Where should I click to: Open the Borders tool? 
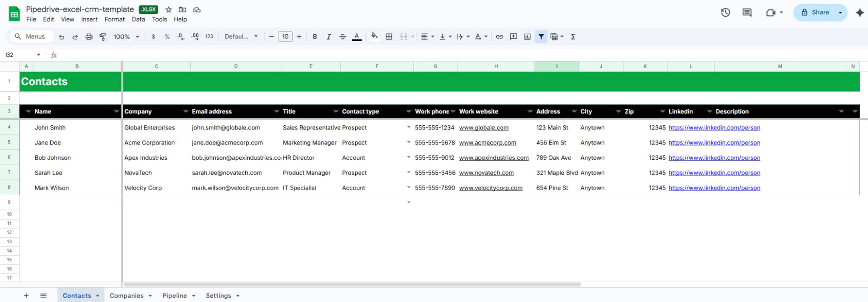coord(389,37)
